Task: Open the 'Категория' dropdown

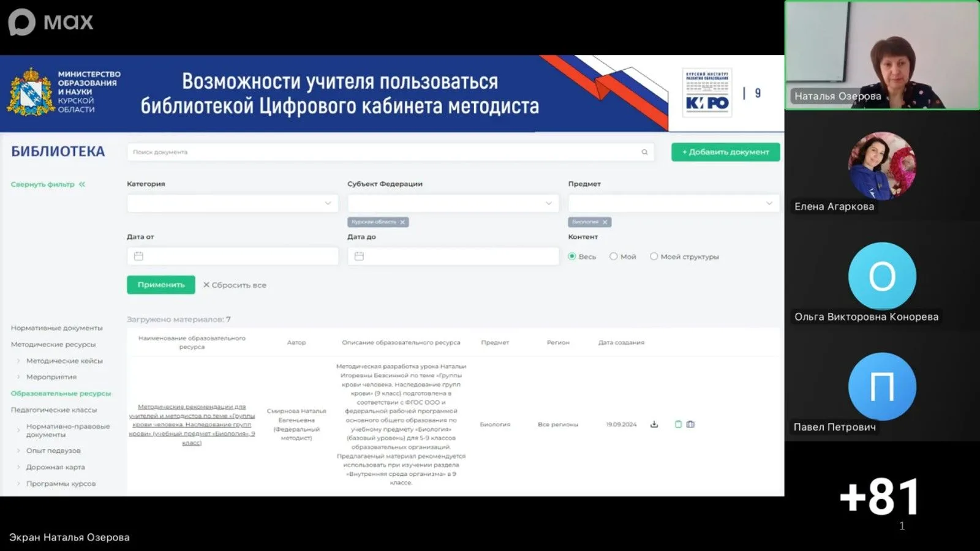Action: tap(232, 203)
